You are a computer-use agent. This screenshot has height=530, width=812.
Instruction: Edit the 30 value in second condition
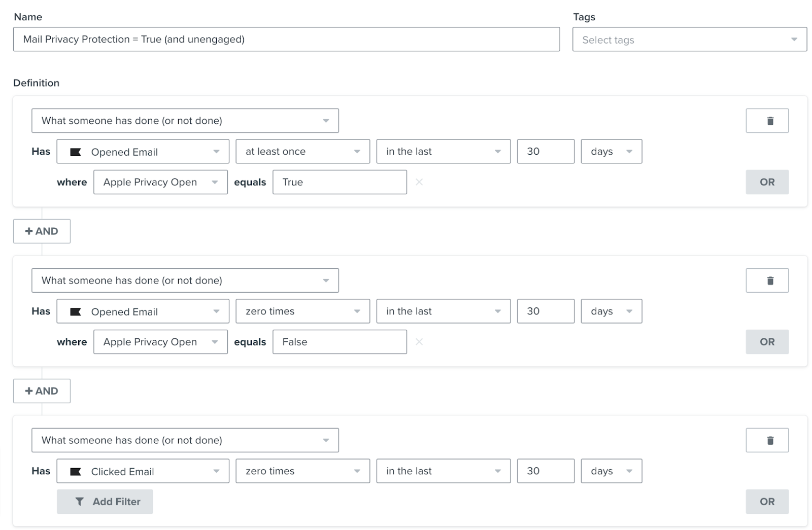pos(546,311)
